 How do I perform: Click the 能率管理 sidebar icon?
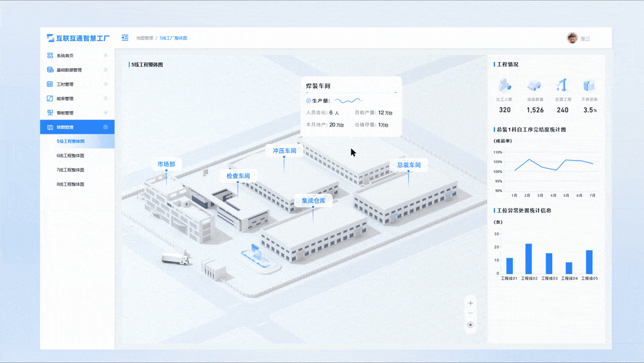(50, 99)
